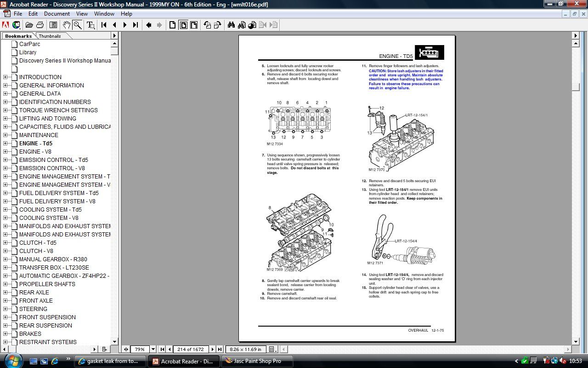This screenshot has width=588, height=368.
Task: Toggle the Show/Hide Navigation Pane icon
Action: point(53,25)
